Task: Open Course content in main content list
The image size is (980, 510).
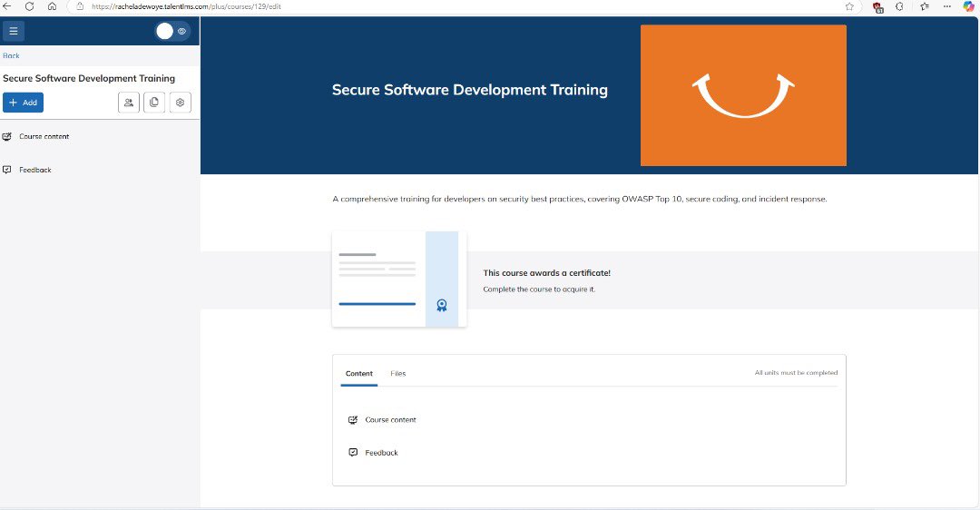Action: (390, 420)
